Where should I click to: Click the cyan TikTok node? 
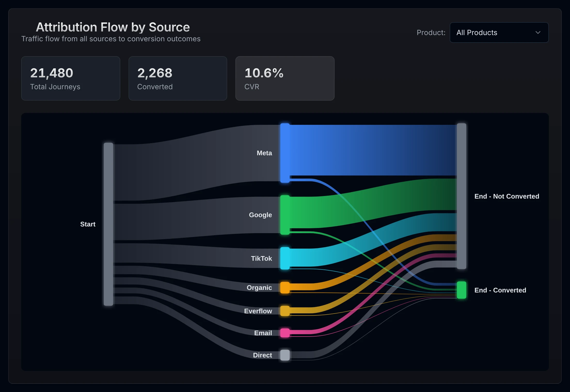pyautogui.click(x=285, y=258)
